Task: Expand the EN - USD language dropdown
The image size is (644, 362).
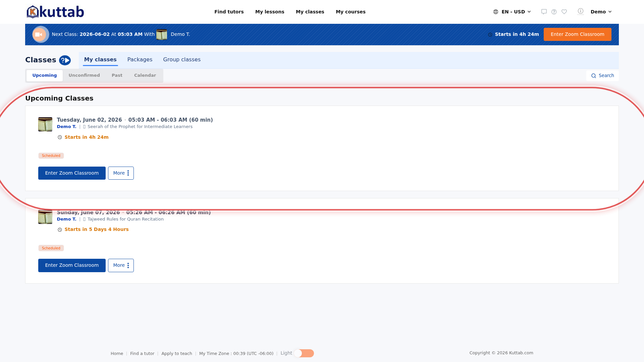Action: pyautogui.click(x=512, y=12)
